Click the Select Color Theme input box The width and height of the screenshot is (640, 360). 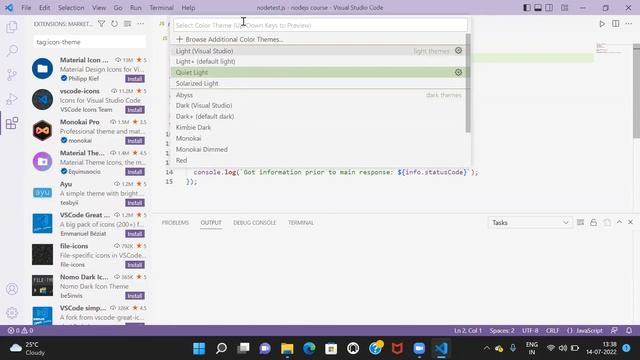click(x=320, y=25)
